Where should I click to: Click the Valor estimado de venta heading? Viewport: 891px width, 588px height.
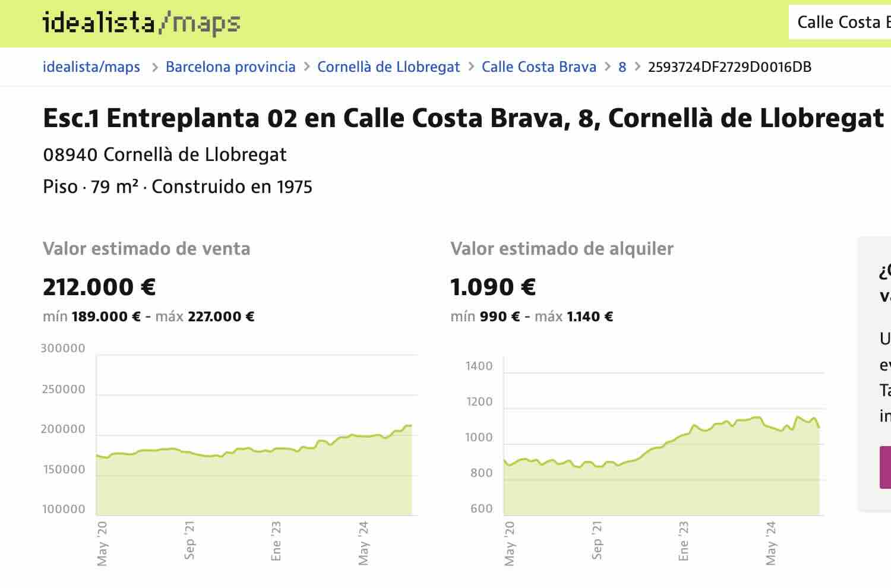click(x=147, y=248)
